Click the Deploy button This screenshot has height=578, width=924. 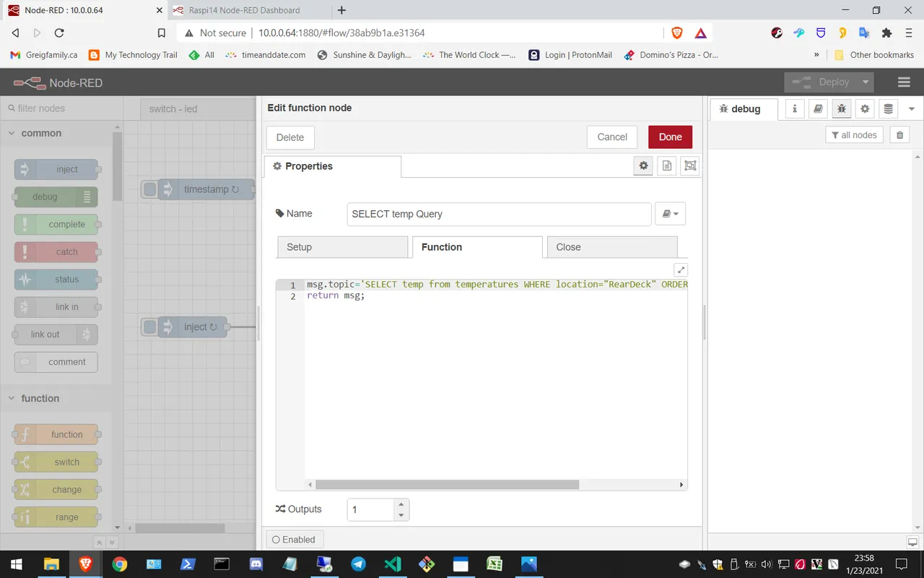821,82
